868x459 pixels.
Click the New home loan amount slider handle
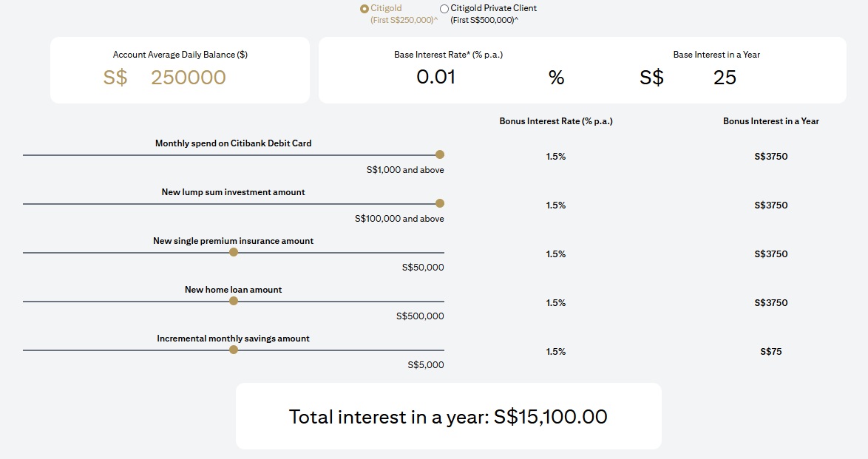pos(234,300)
